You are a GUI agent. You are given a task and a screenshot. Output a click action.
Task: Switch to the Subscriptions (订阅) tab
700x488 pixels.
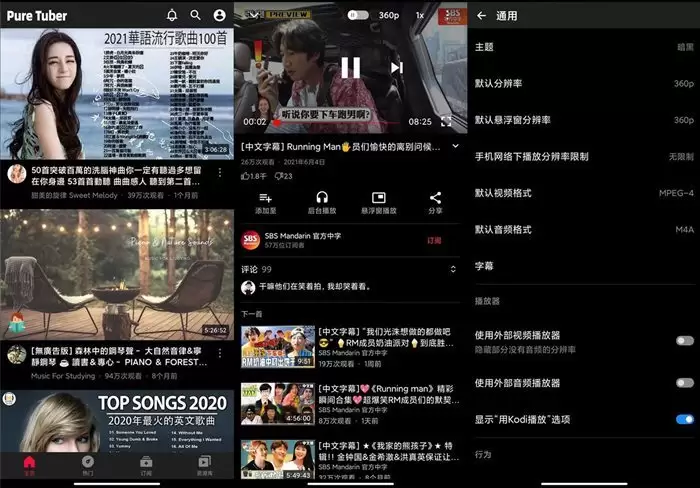point(146,465)
